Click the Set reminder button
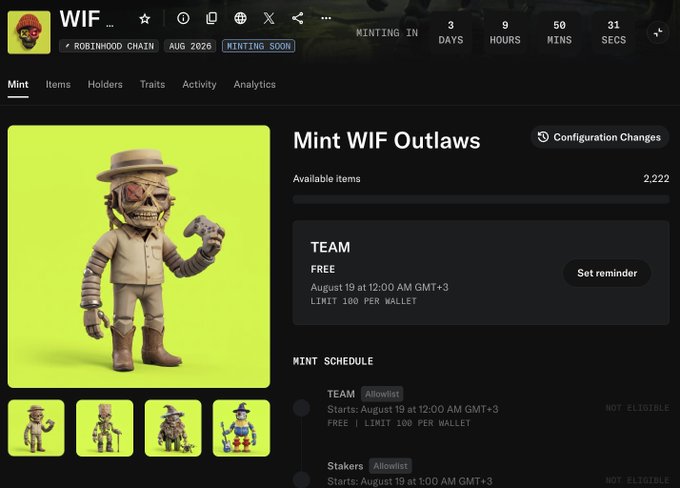 (607, 273)
